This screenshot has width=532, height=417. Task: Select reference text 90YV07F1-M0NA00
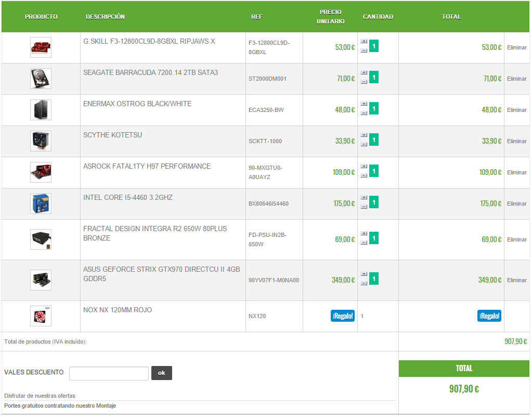[274, 280]
